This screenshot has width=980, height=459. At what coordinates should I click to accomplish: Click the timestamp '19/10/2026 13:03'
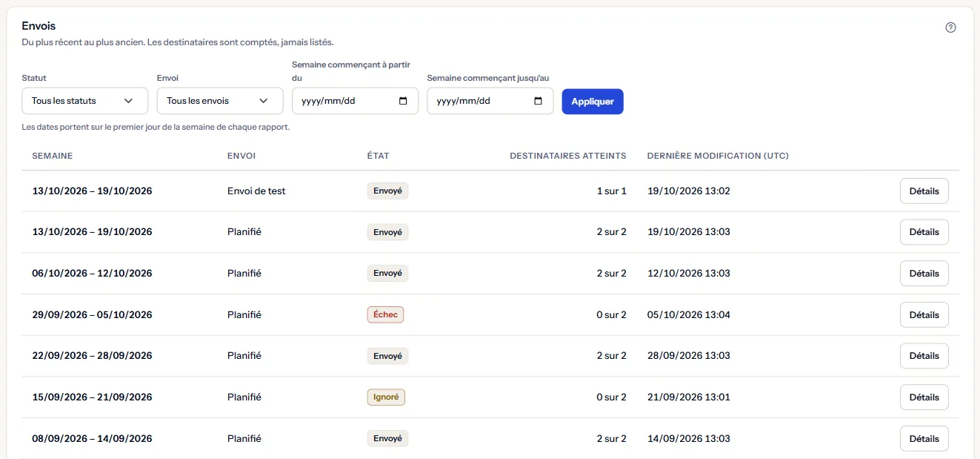click(689, 232)
